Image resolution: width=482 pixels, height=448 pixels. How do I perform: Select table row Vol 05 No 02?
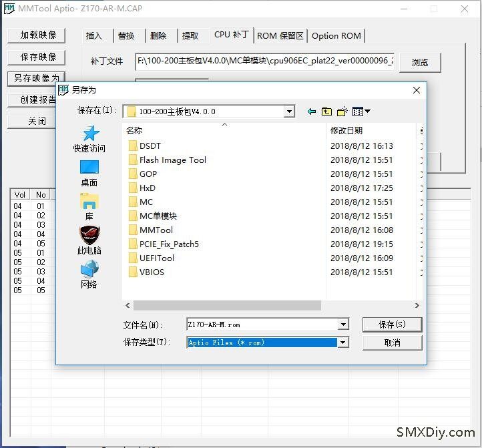tap(33, 262)
